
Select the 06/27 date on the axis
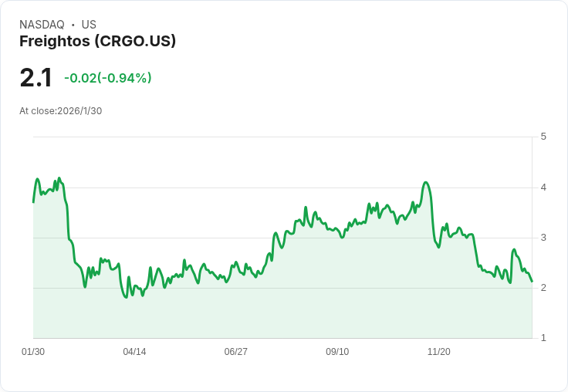point(236,352)
